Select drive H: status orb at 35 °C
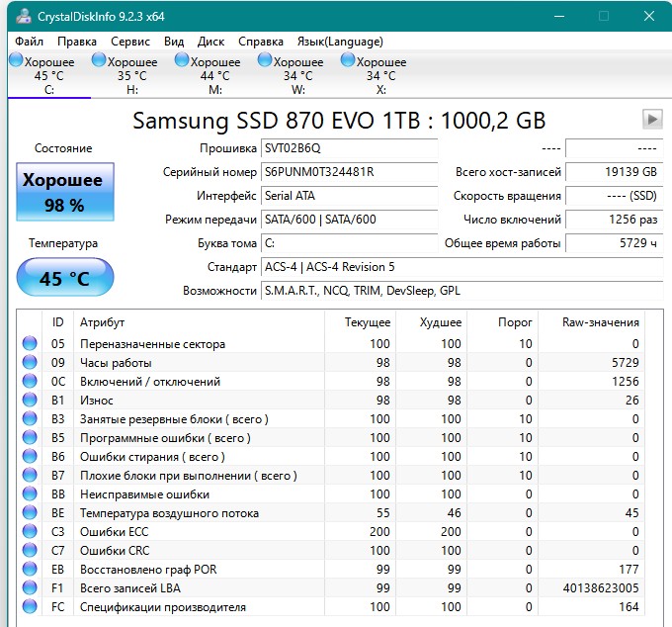 tap(99, 60)
